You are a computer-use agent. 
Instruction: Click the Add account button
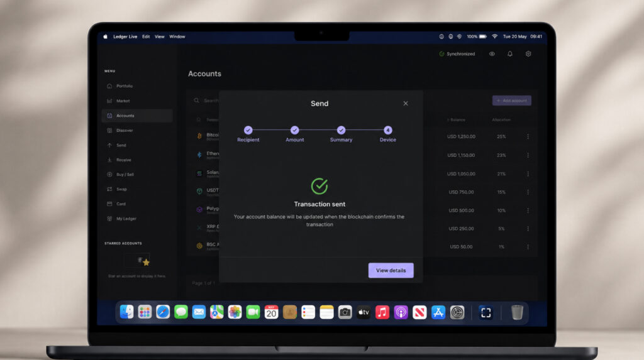click(512, 101)
